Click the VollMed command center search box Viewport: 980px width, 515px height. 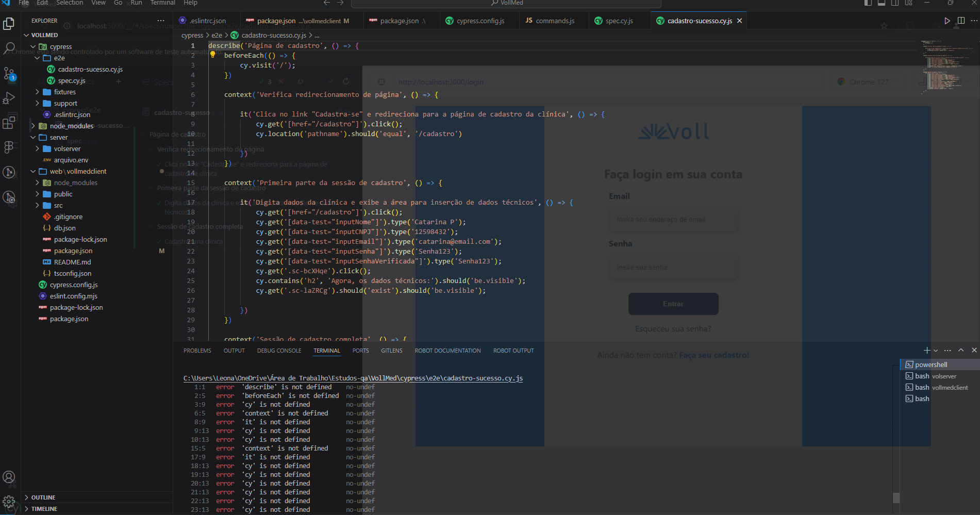point(506,3)
